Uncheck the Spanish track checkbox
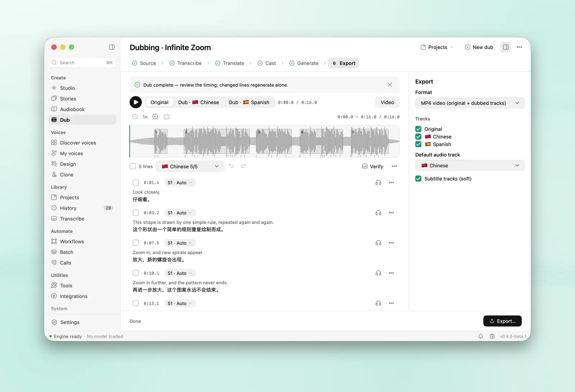This screenshot has width=575, height=392. click(x=418, y=144)
